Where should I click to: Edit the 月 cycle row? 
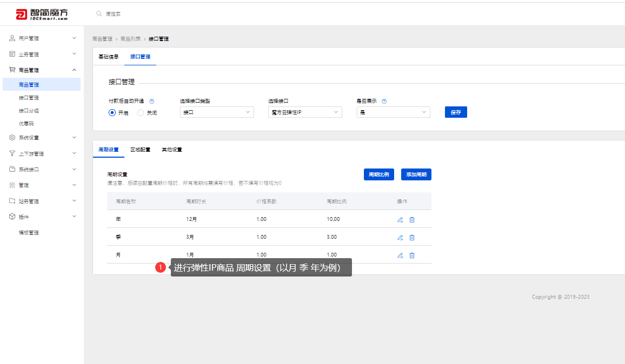(400, 255)
